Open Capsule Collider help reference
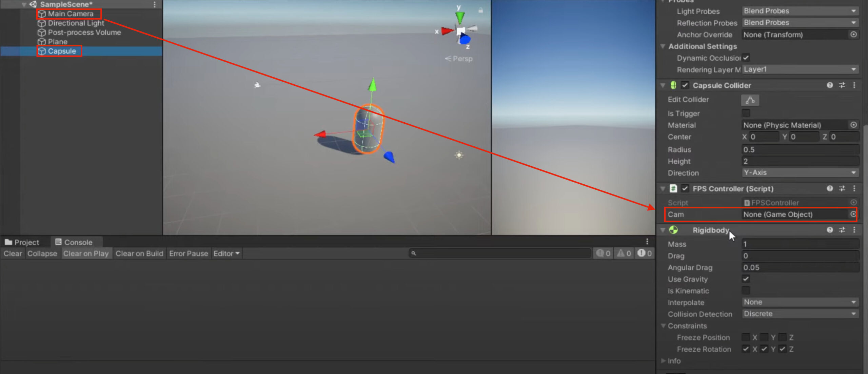868x374 pixels. [x=829, y=85]
